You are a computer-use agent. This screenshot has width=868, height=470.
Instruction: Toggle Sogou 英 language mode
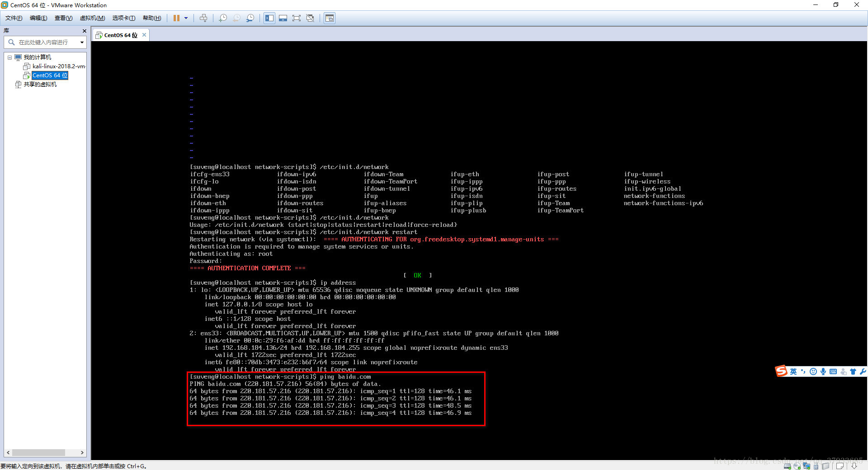click(793, 371)
